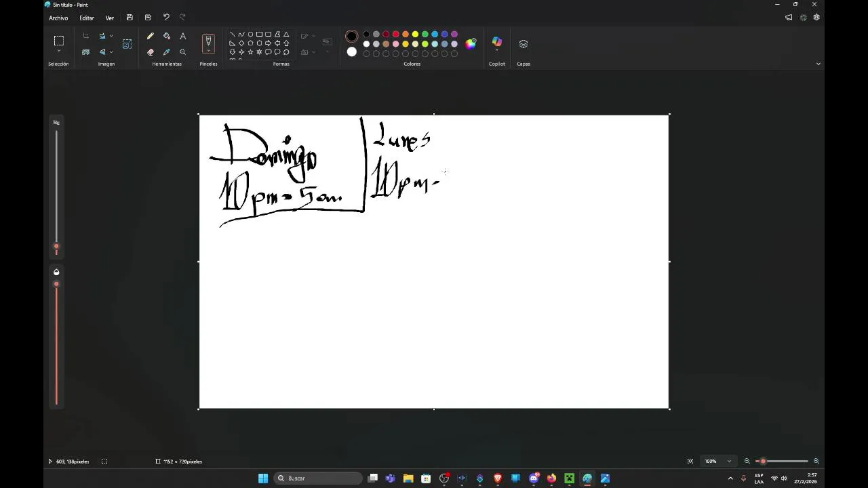Image resolution: width=868 pixels, height=488 pixels.
Task: Open the Copilot button
Action: click(497, 43)
